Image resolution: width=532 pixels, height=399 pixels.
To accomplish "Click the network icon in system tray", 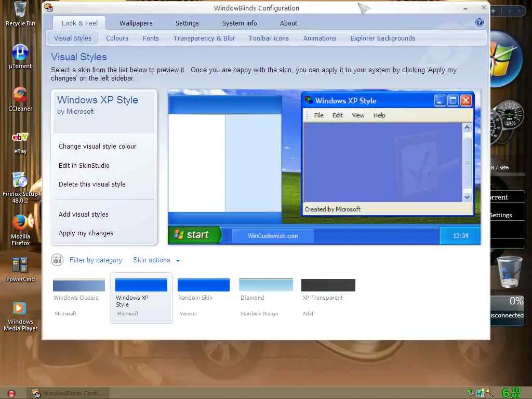I will pos(480,393).
